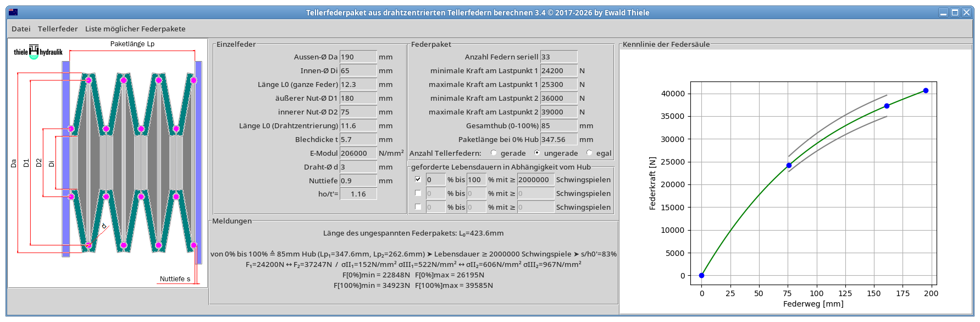Focus the Draht-Ø d input field
Image resolution: width=980 pixels, height=322 pixels.
coord(358,167)
